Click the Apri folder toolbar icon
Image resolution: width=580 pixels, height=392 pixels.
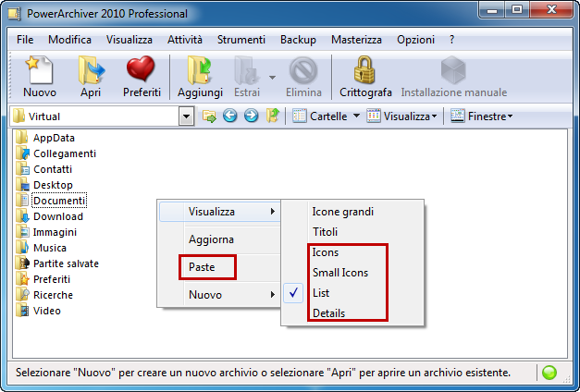pos(91,70)
